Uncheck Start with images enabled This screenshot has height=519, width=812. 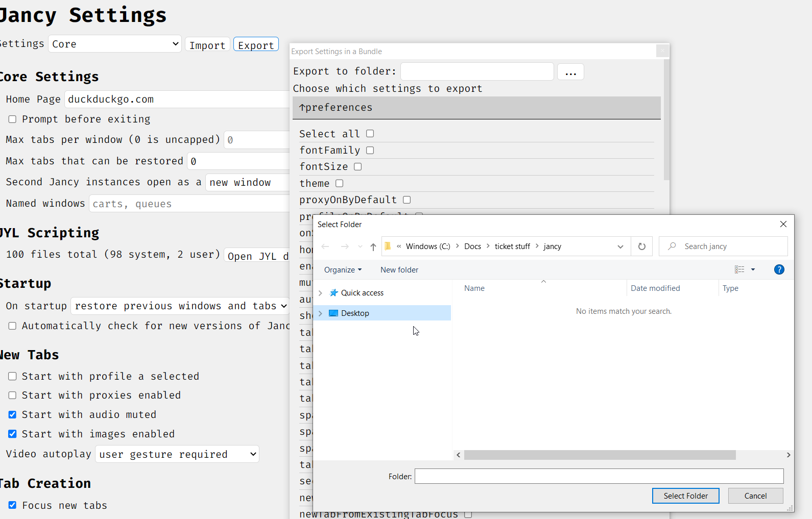[x=12, y=434]
